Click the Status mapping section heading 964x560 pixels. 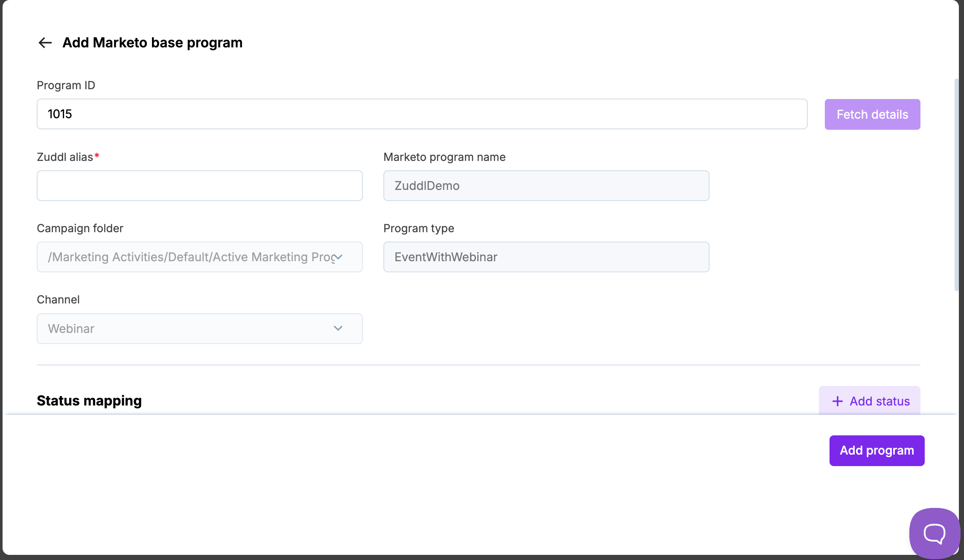click(x=89, y=401)
